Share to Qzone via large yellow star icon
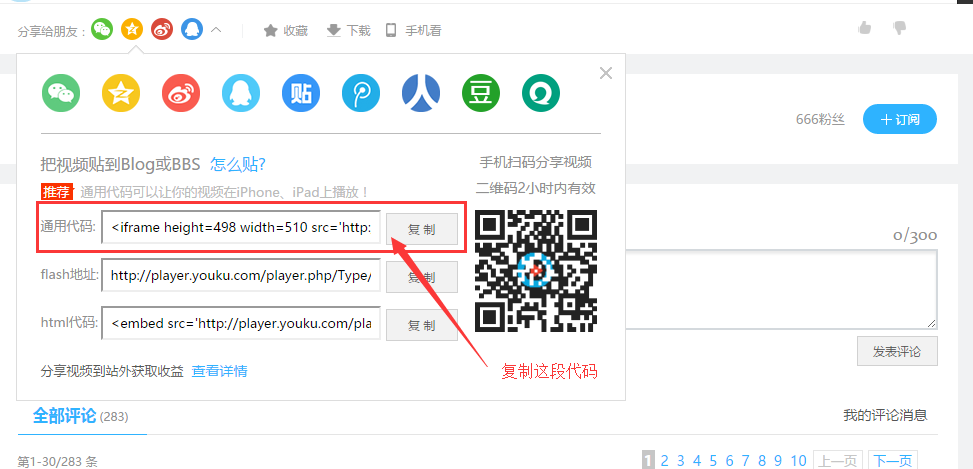973x469 pixels. click(121, 93)
